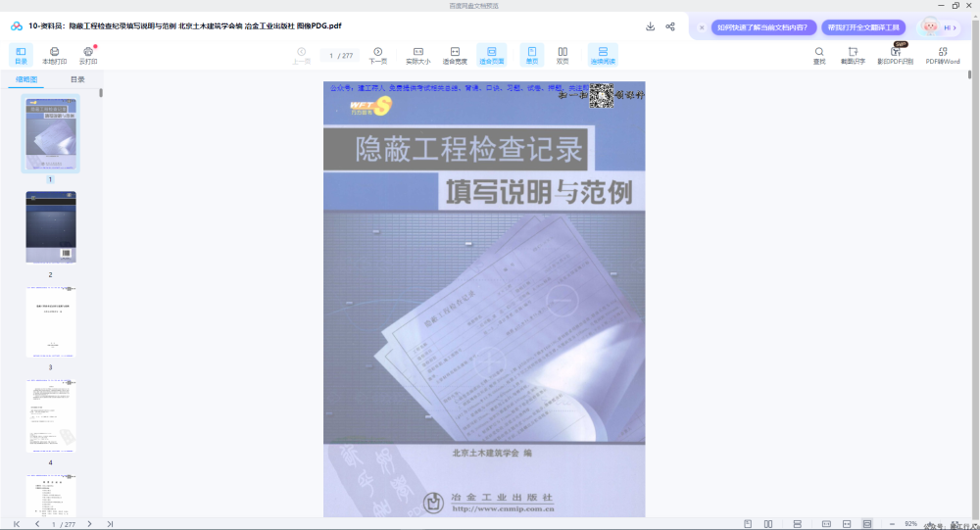Click the page number field in top toolbar
The width and height of the screenshot is (980, 530).
point(340,56)
